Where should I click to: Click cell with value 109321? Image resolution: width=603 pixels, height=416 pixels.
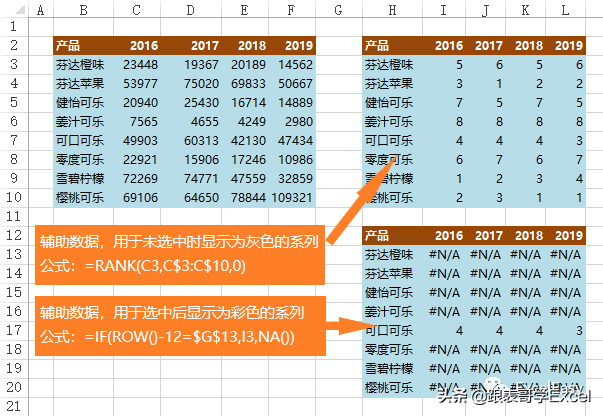[x=292, y=198]
